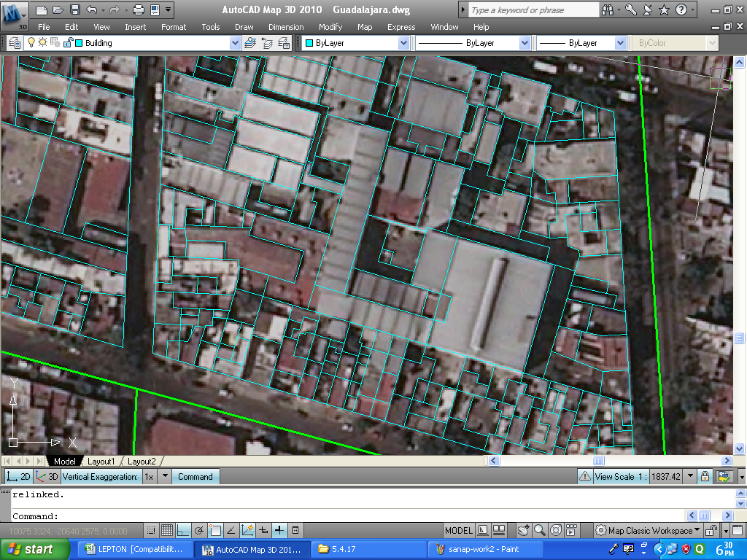Click the binoculars search icon

point(608,9)
